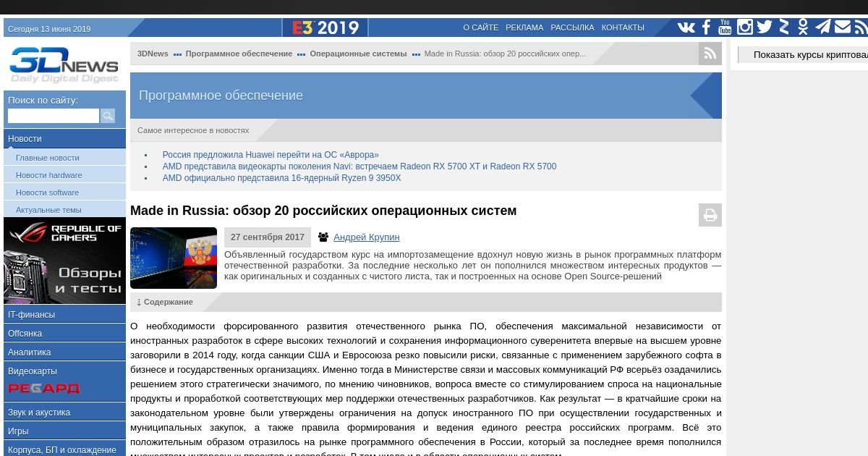Open the КОНТАКТЫ menu item
The image size is (868, 456).
pyautogui.click(x=623, y=28)
